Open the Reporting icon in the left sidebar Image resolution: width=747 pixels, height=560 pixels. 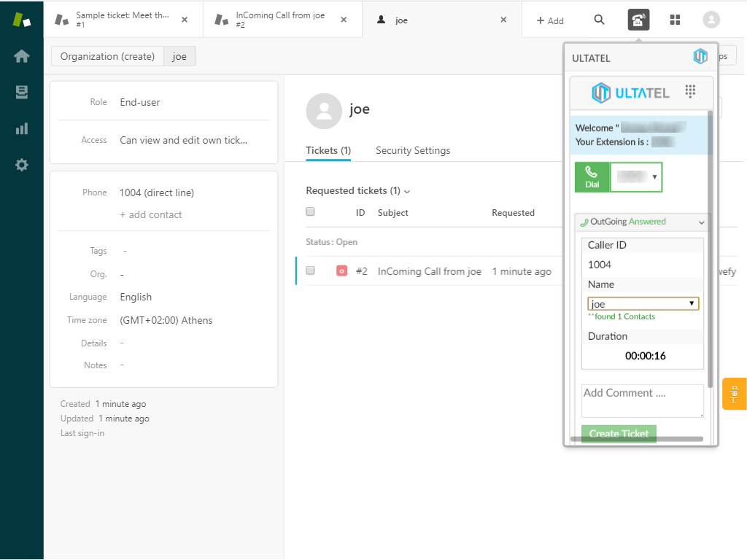point(21,128)
